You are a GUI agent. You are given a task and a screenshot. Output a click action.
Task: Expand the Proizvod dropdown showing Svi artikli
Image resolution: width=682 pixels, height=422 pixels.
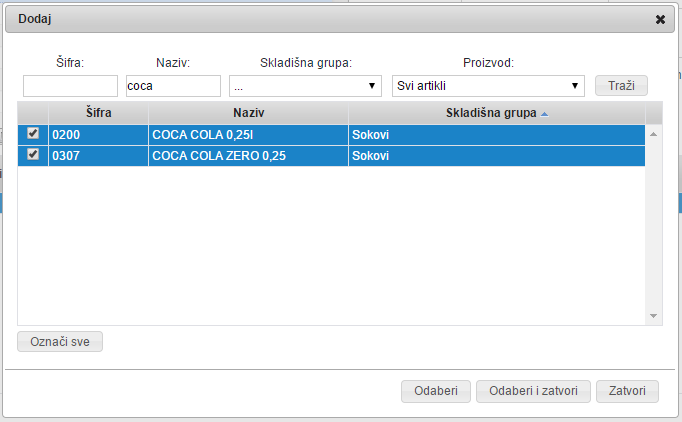point(487,86)
